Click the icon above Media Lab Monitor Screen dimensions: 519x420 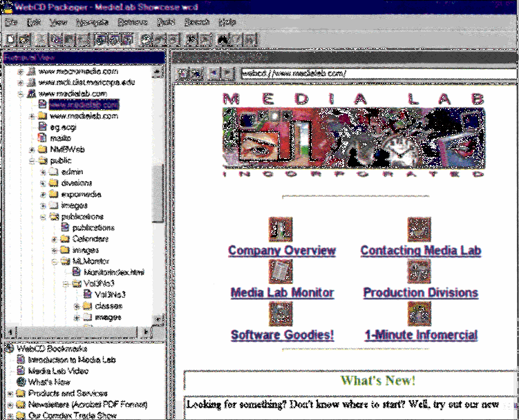(281, 271)
